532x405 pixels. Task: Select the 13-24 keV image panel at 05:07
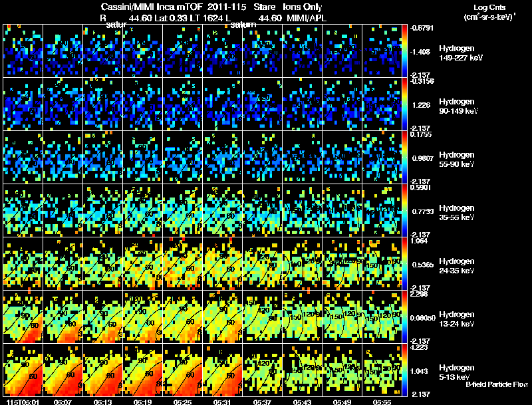coord(63,317)
